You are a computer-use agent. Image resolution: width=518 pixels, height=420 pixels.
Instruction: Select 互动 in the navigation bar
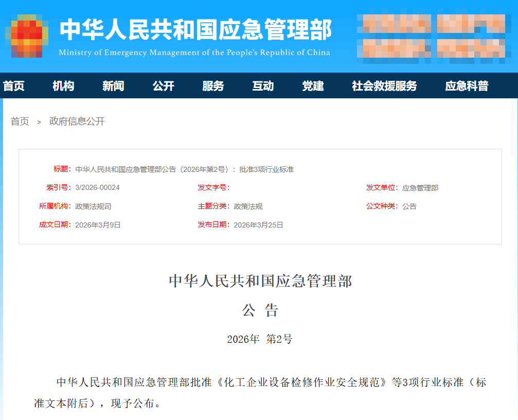[x=263, y=86]
